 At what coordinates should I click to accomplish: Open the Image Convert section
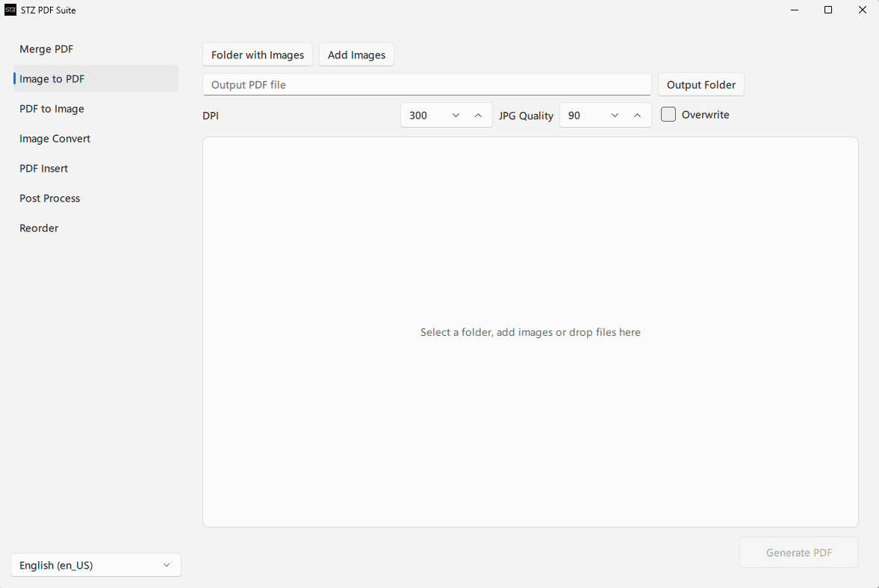[96, 138]
